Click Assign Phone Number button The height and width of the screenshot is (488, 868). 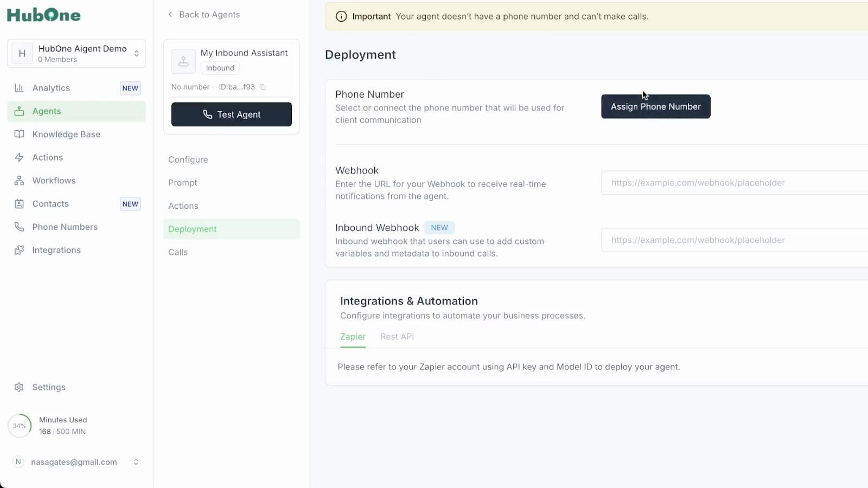point(655,107)
